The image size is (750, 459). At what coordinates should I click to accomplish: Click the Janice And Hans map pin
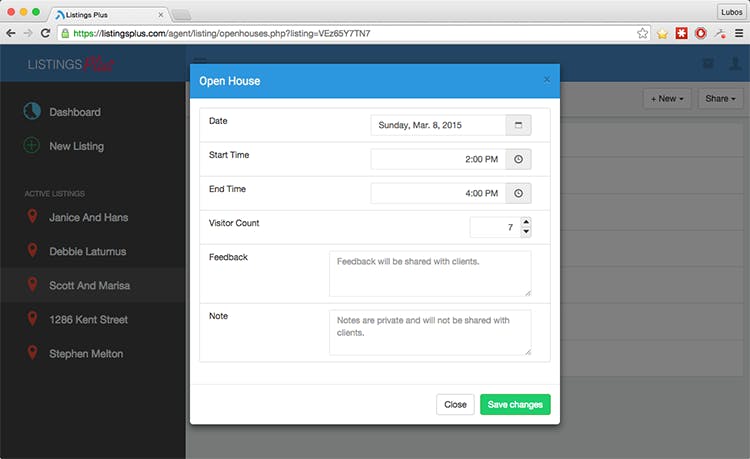[32, 217]
